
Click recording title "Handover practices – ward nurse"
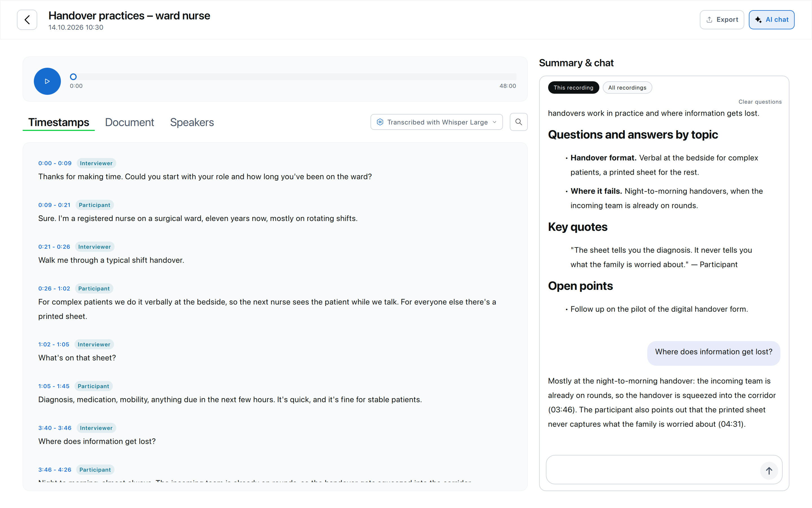pos(129,16)
